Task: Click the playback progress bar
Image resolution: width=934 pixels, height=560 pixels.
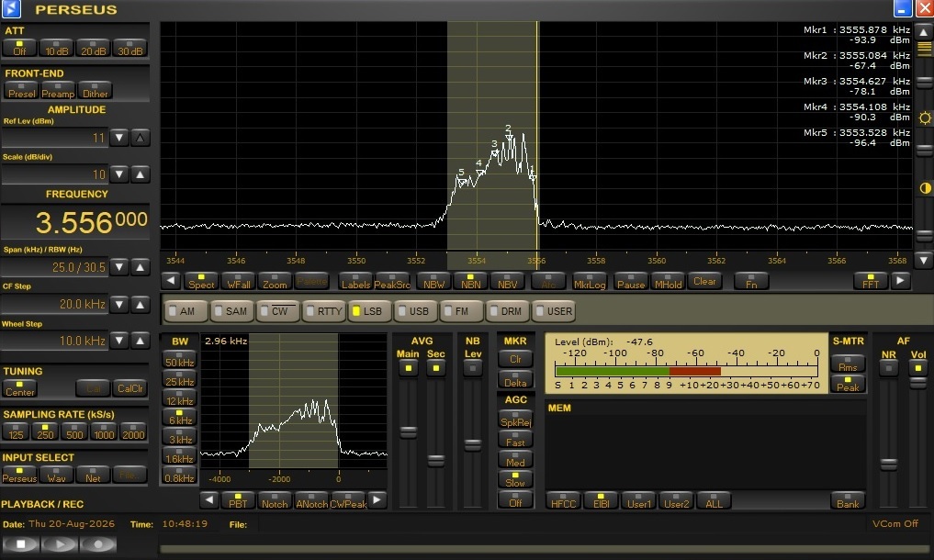Action: point(545,549)
